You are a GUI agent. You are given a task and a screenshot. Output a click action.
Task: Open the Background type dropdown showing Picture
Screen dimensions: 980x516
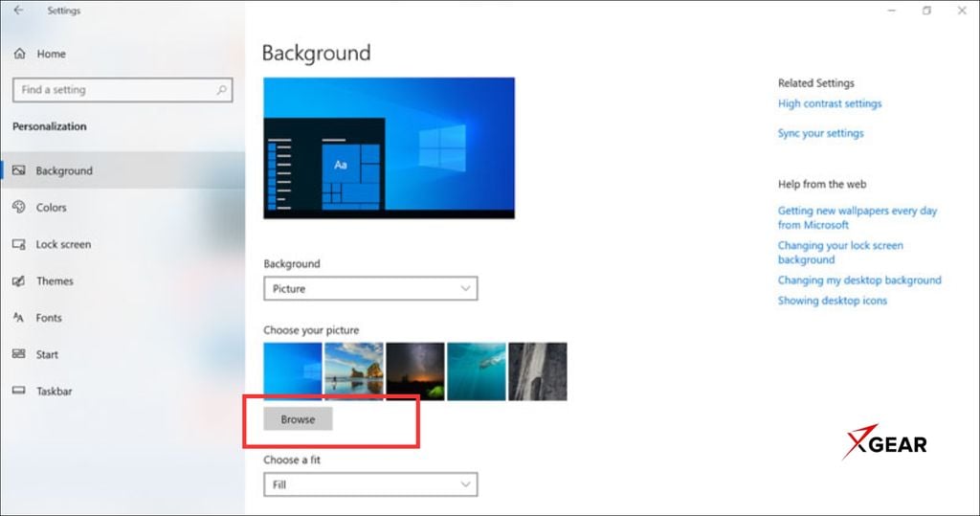click(370, 288)
